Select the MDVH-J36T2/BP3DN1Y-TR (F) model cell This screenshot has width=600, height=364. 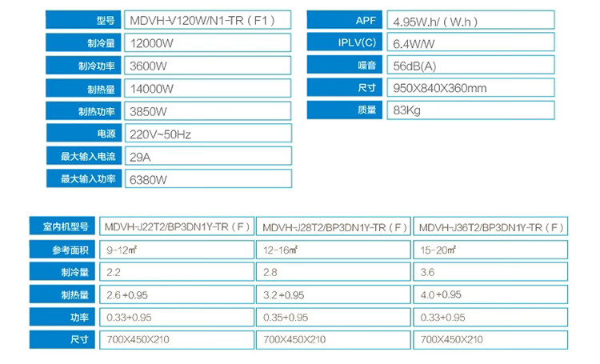(x=490, y=226)
